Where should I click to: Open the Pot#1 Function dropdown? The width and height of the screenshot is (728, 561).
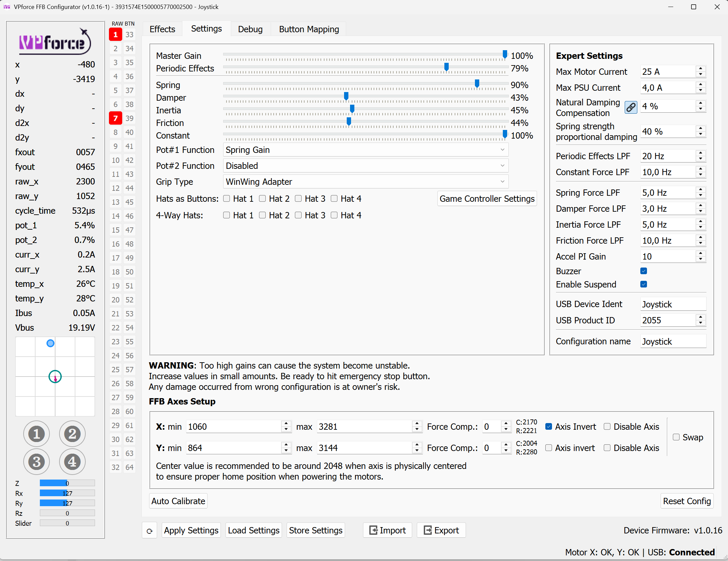coord(365,150)
